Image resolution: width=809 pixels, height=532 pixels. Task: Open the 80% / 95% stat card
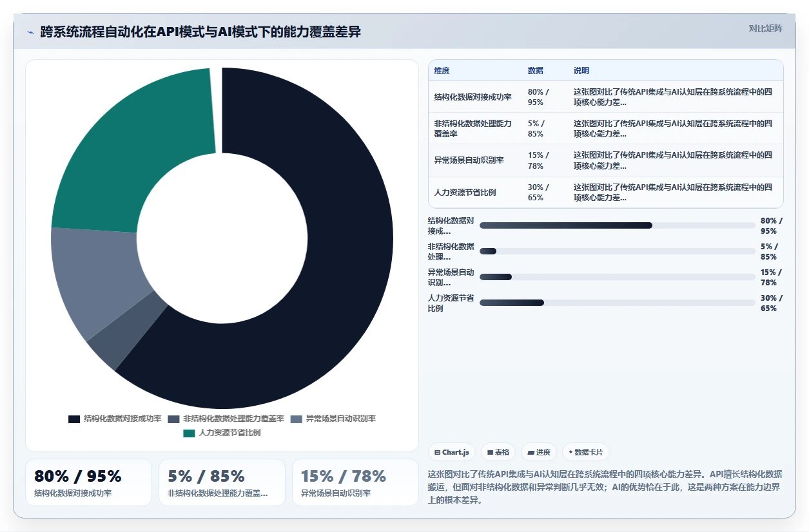point(88,482)
